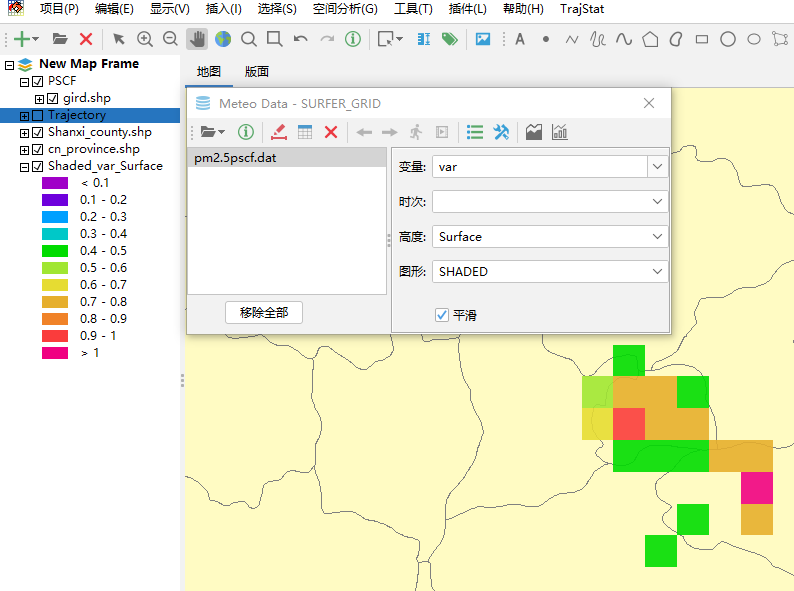This screenshot has width=794, height=591.
Task: Click the 0.4 - 0.5 green legend swatch
Action: (54, 251)
